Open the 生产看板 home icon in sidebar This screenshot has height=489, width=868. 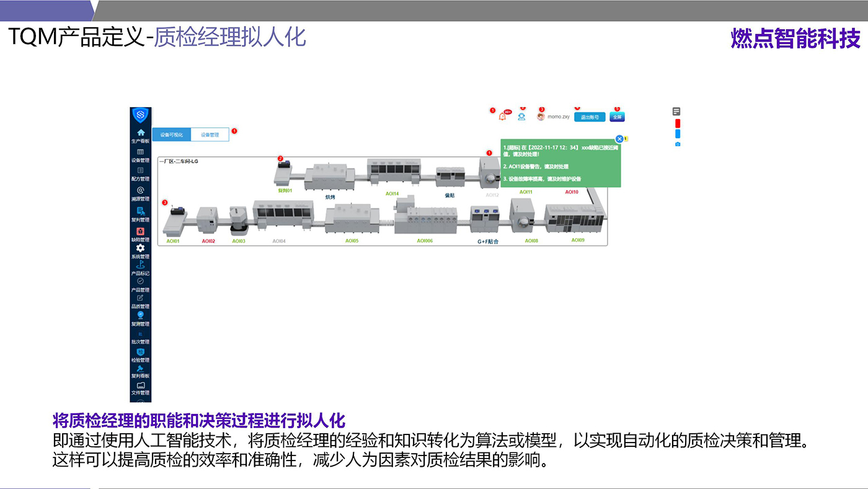[x=141, y=133]
